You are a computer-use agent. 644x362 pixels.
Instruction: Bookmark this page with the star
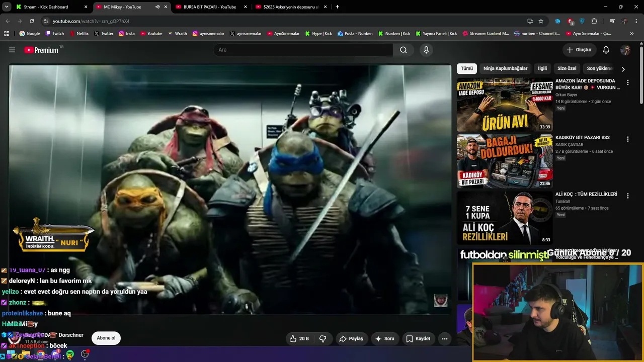click(x=541, y=21)
